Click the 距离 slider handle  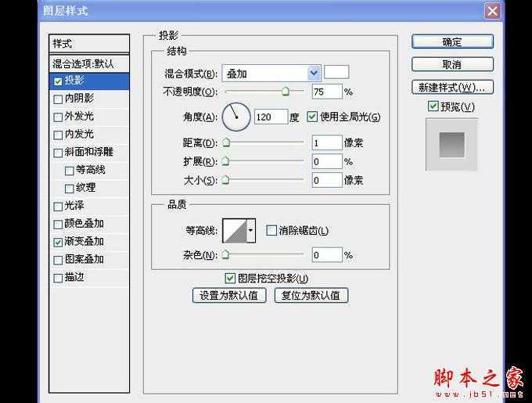tap(226, 143)
